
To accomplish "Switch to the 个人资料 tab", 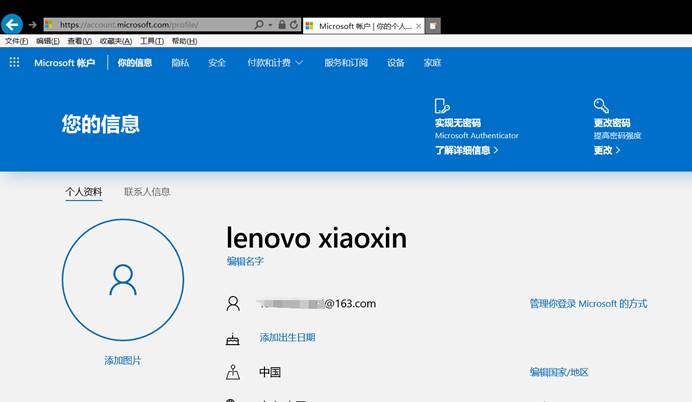I will [84, 192].
